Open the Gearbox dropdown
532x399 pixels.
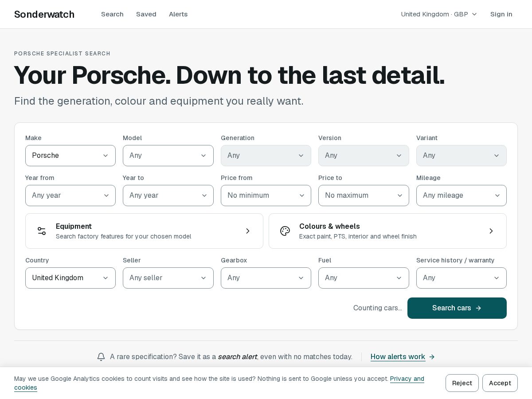pyautogui.click(x=266, y=278)
